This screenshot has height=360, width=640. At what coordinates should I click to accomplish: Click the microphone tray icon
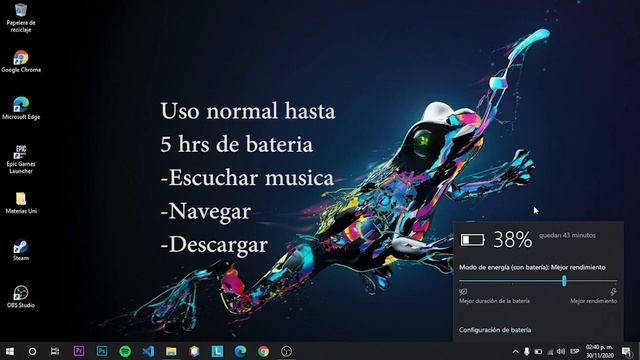click(527, 351)
